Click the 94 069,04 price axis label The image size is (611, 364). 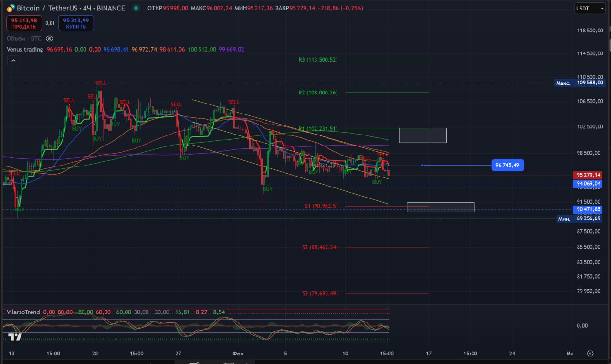(x=588, y=183)
